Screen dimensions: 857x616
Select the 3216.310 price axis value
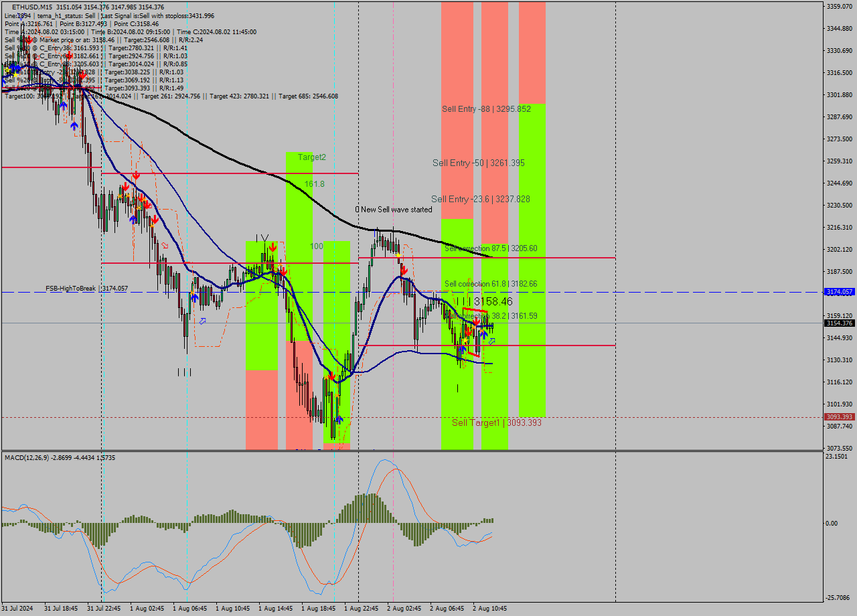pyautogui.click(x=840, y=227)
